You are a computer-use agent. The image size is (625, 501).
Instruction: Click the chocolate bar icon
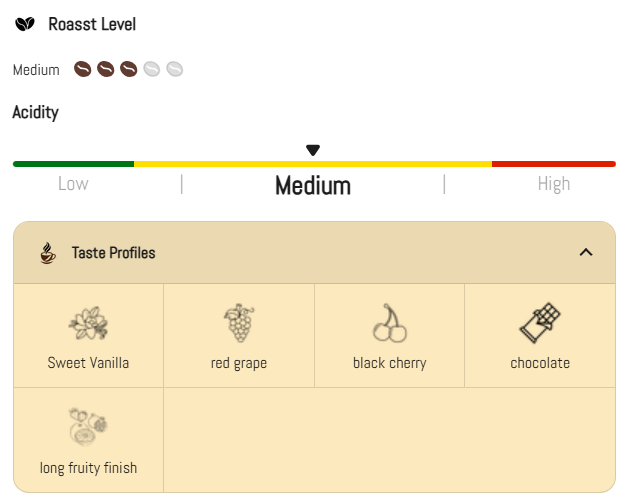(x=539, y=323)
